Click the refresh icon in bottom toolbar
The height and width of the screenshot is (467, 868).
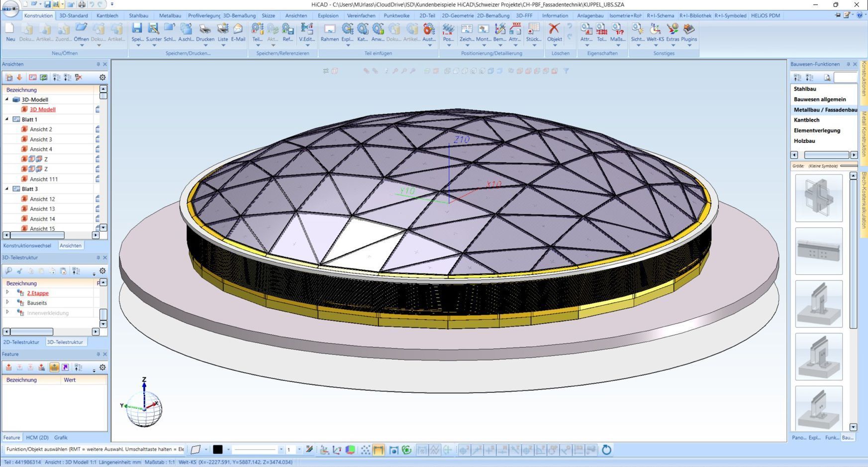(606, 450)
